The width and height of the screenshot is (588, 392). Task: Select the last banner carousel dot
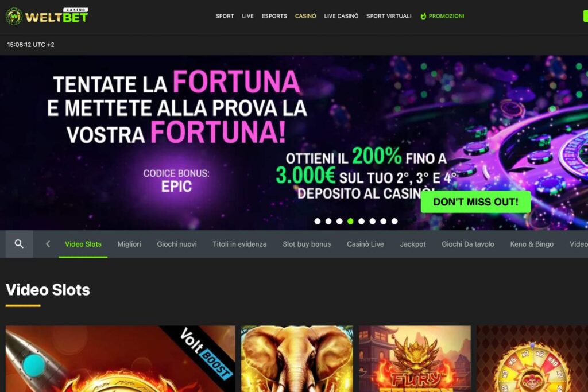coord(394,221)
